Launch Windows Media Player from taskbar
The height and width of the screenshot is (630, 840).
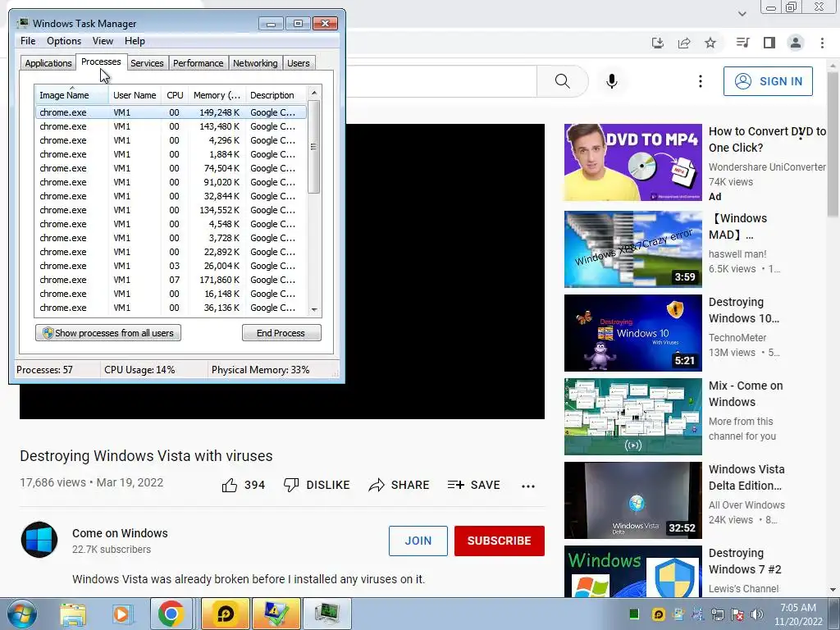[x=121, y=614]
